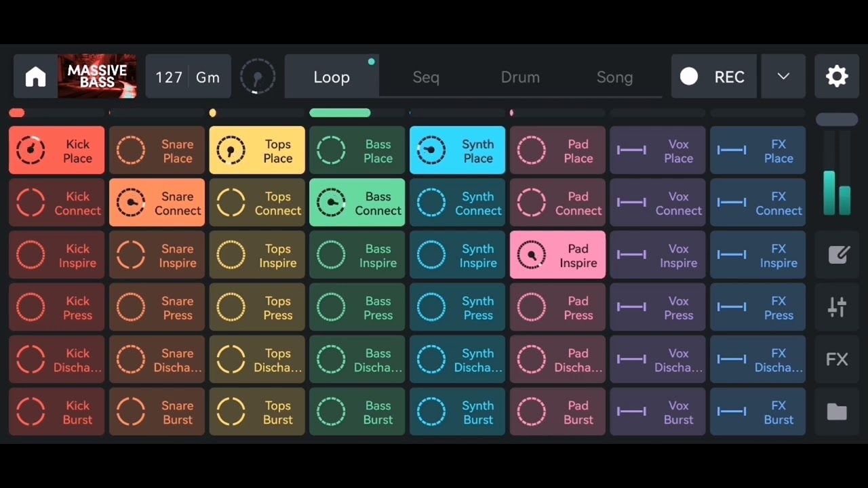Toggle the Snare Connect loop pad
The height and width of the screenshot is (488, 868).
[x=157, y=203]
